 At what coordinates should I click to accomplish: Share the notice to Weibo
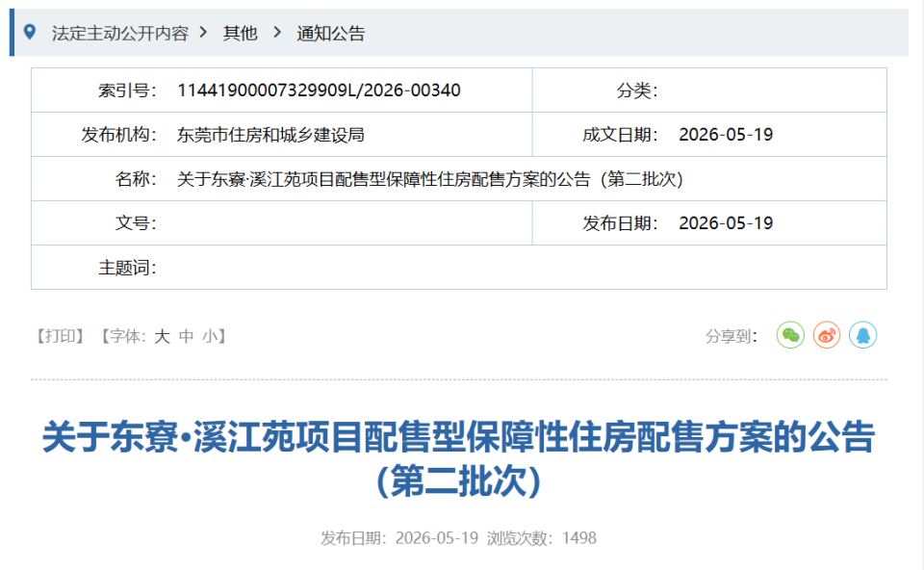tap(827, 335)
